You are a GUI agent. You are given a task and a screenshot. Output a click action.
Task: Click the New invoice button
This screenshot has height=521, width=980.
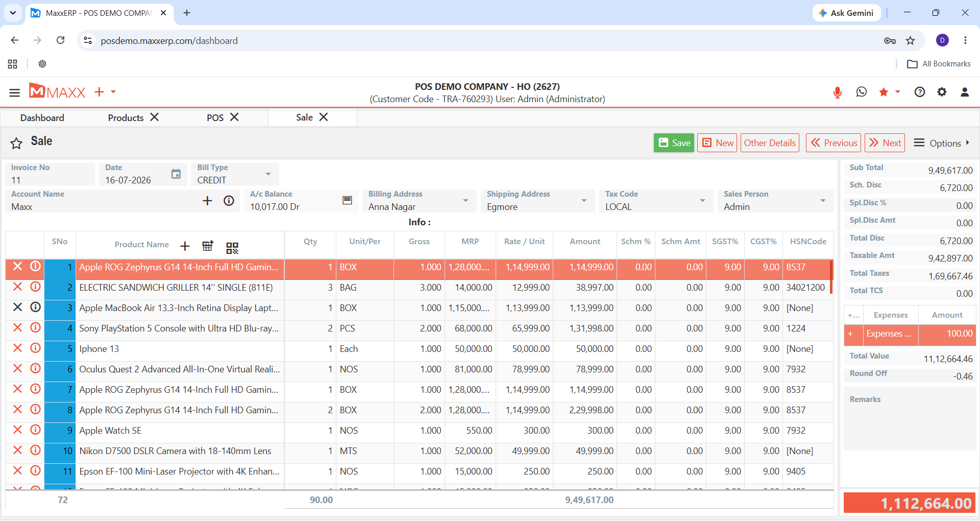(x=717, y=143)
